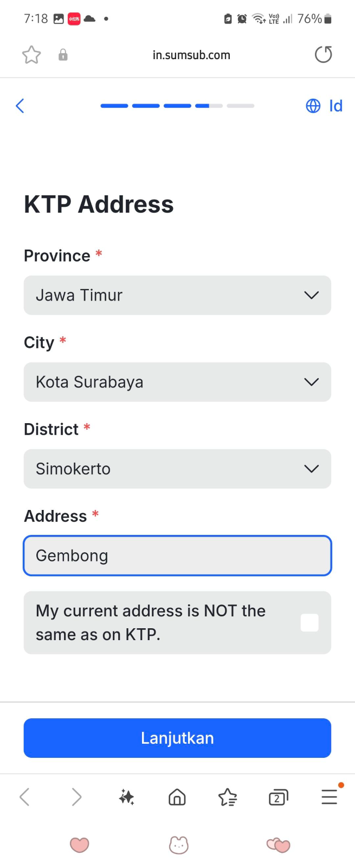The image size is (355, 868).
Task: Reload the page with the refresh icon
Action: (323, 55)
